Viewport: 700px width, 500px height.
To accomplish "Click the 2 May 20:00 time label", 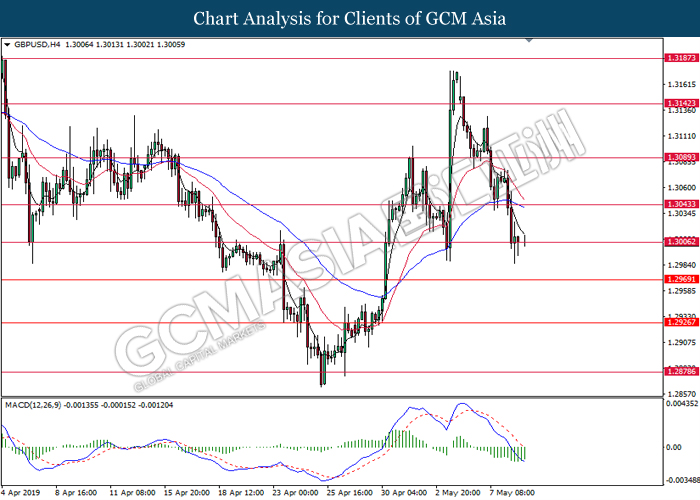I will point(458,493).
